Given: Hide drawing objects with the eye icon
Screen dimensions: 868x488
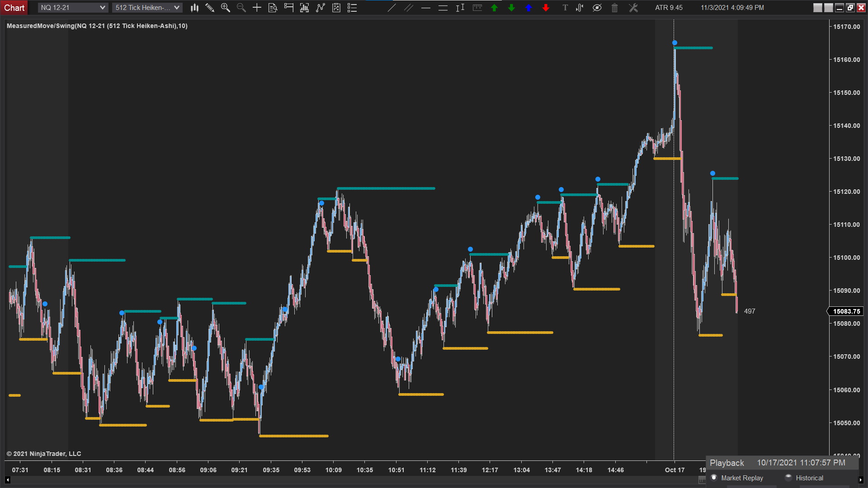Looking at the screenshot, I should 597,8.
